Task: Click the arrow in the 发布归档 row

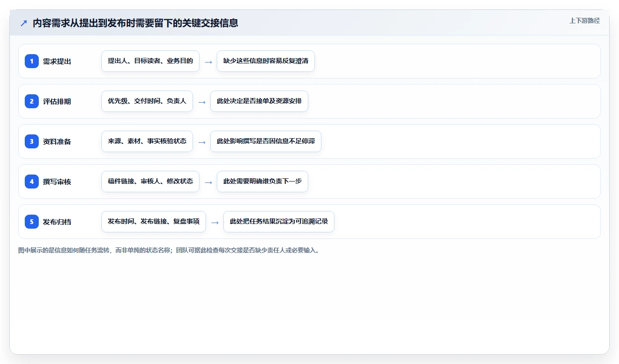Action: (215, 222)
